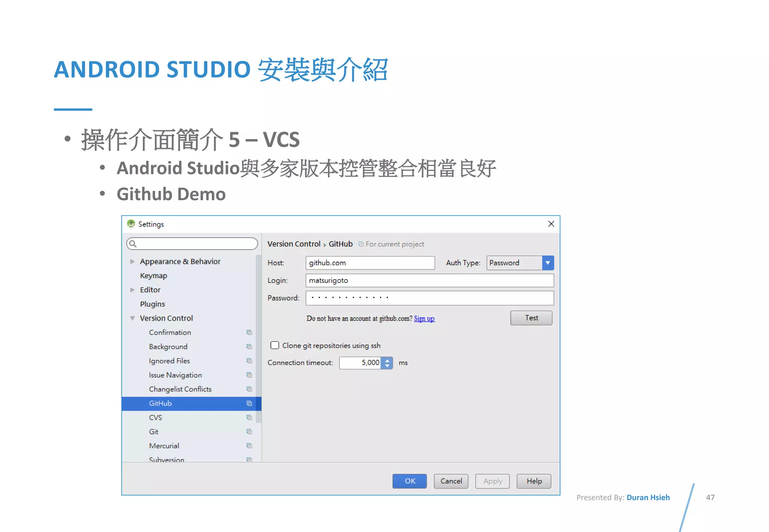769x532 pixels.
Task: Collapse the Version Control section
Action: click(x=132, y=318)
